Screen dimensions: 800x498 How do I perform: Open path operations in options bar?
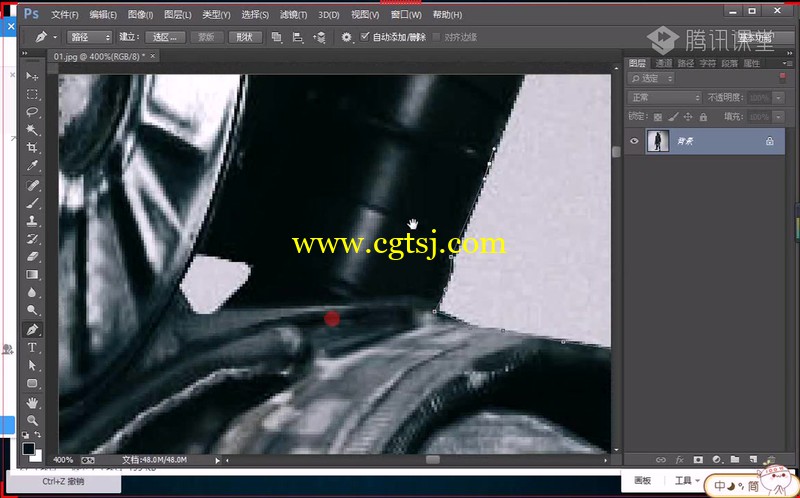(277, 37)
